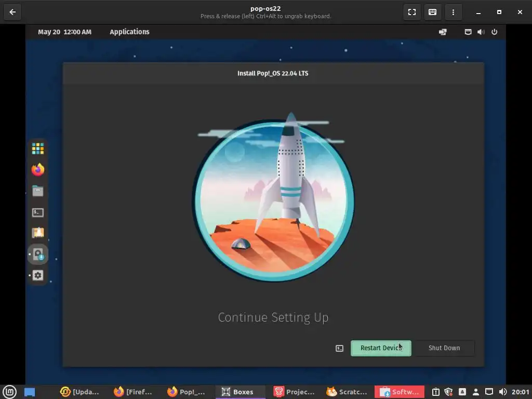Select the Boxes taskbar window
Viewport: 532px width, 399px height.
tap(240, 392)
